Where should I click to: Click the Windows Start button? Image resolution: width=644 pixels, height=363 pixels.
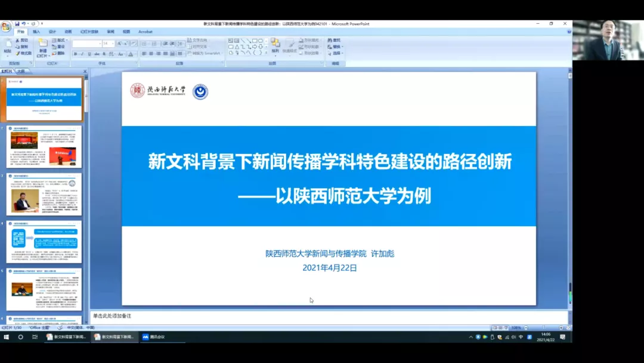tap(7, 337)
